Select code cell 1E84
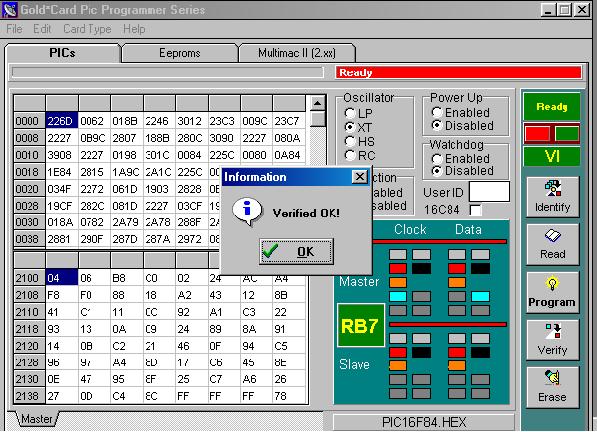 coord(62,172)
